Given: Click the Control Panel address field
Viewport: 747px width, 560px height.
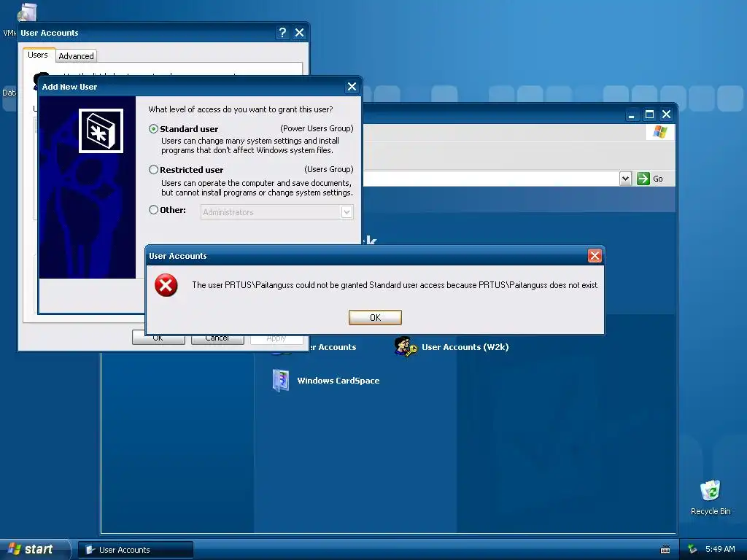Looking at the screenshot, I should pos(491,179).
